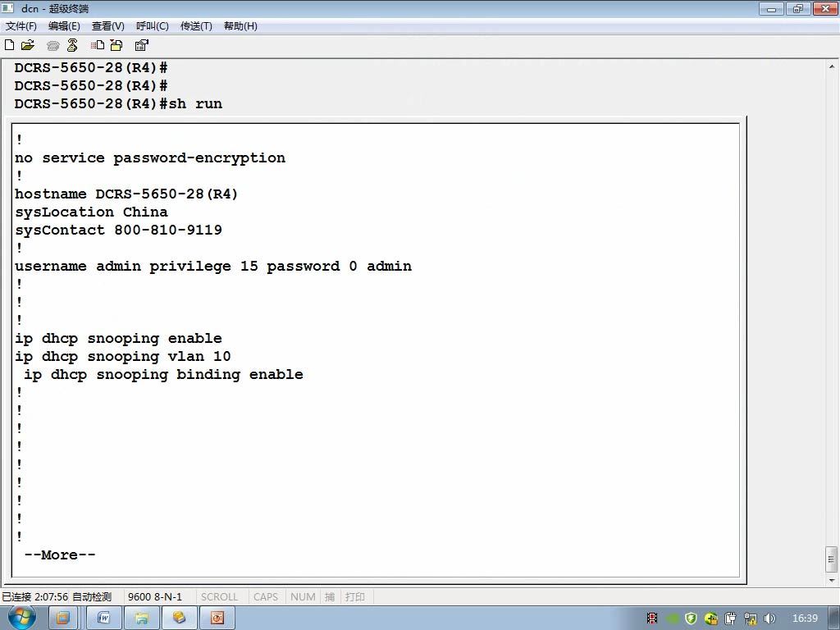Open the 编辑(E) menu
Screen dimensions: 840x630
[x=64, y=25]
